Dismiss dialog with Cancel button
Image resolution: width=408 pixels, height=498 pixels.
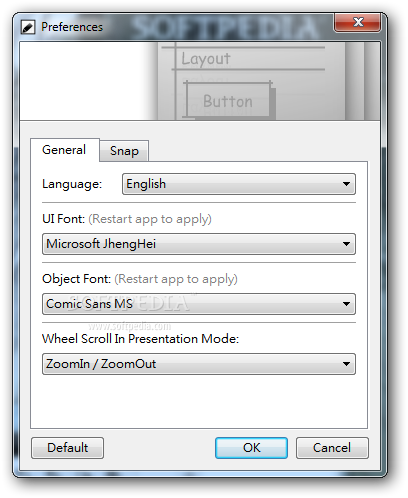pos(332,448)
